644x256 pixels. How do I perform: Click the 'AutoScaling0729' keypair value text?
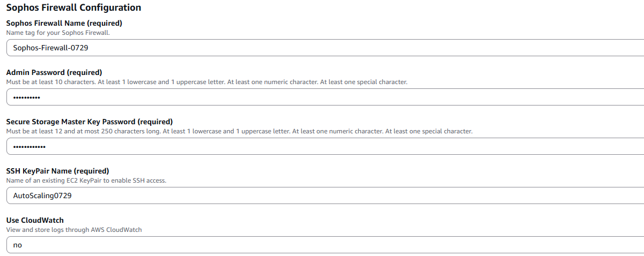point(42,195)
